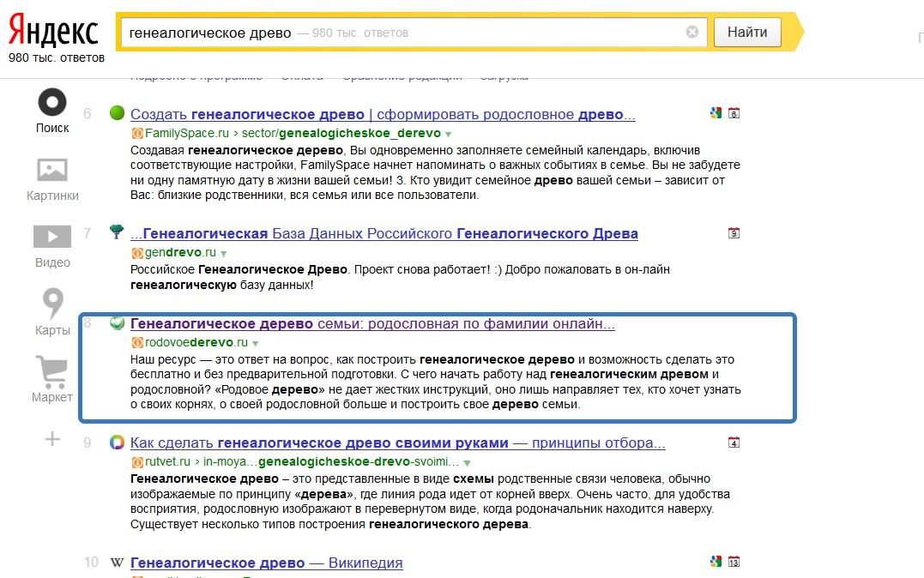Click the Найти search button
Image resolution: width=924 pixels, height=578 pixels.
(747, 33)
